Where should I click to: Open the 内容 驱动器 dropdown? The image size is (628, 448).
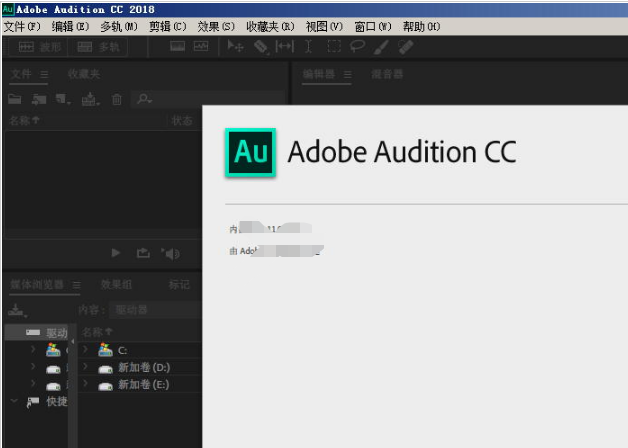click(155, 310)
